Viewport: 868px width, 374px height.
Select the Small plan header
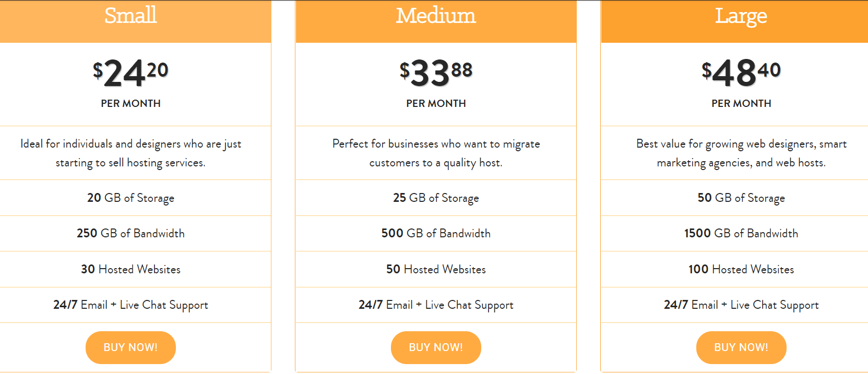[136, 21]
